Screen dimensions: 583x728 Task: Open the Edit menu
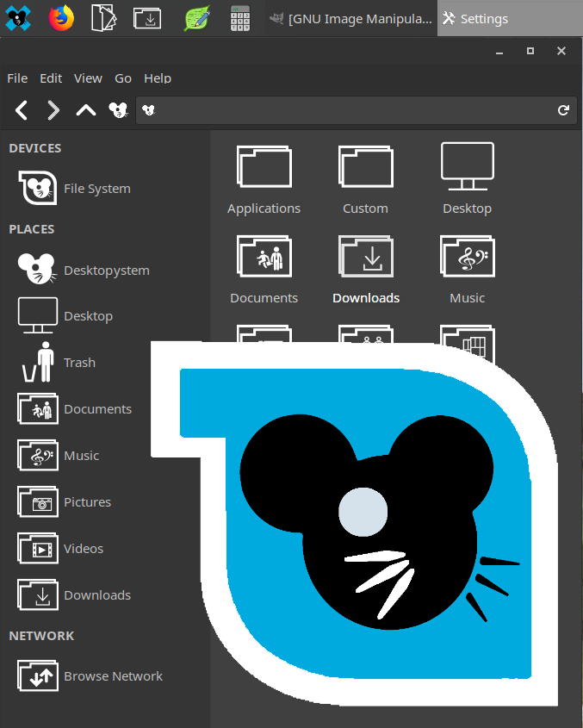(51, 78)
